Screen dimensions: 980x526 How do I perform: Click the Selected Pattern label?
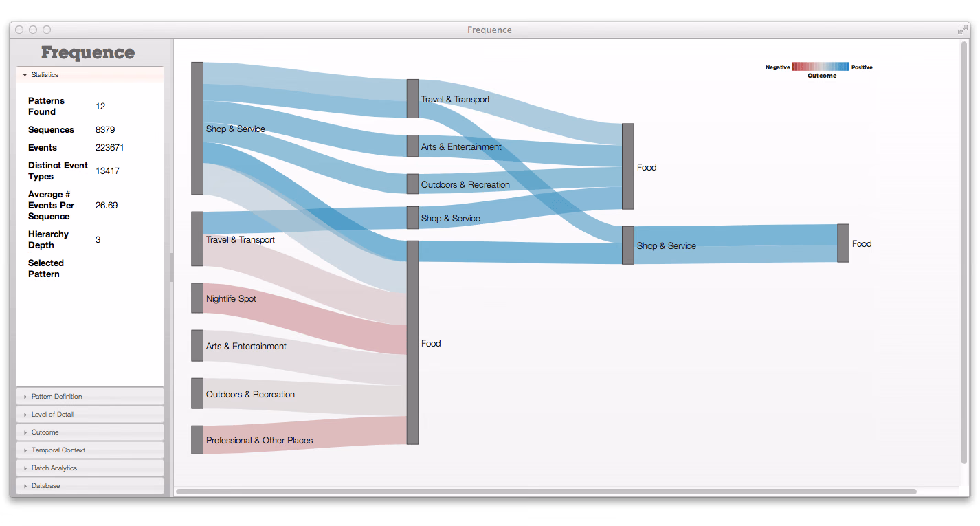coord(46,268)
